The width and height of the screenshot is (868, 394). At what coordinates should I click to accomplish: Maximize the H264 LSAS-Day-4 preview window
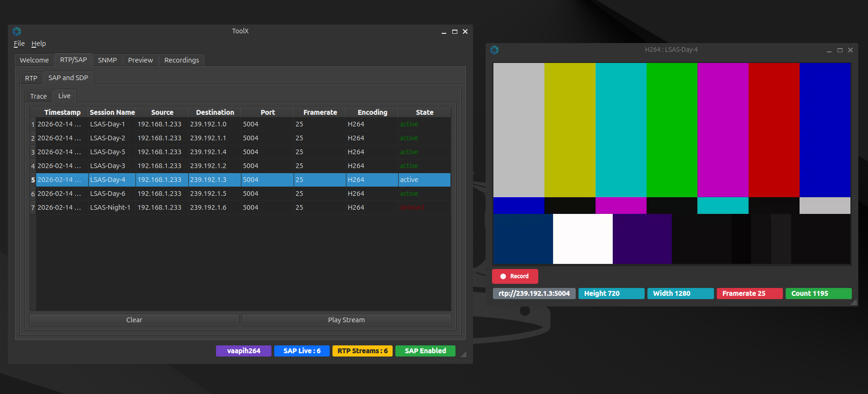pos(840,50)
